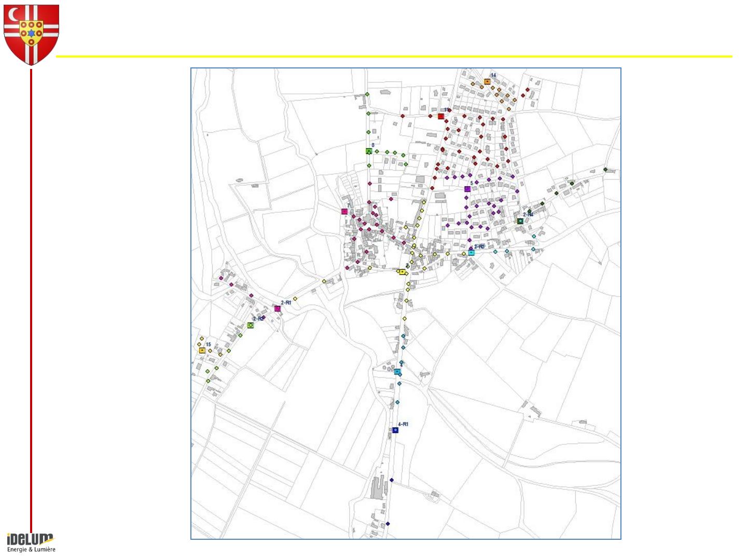Click the dark green square marker 2-R4
Image resolution: width=747 pixels, height=560 pixels.
(520, 221)
